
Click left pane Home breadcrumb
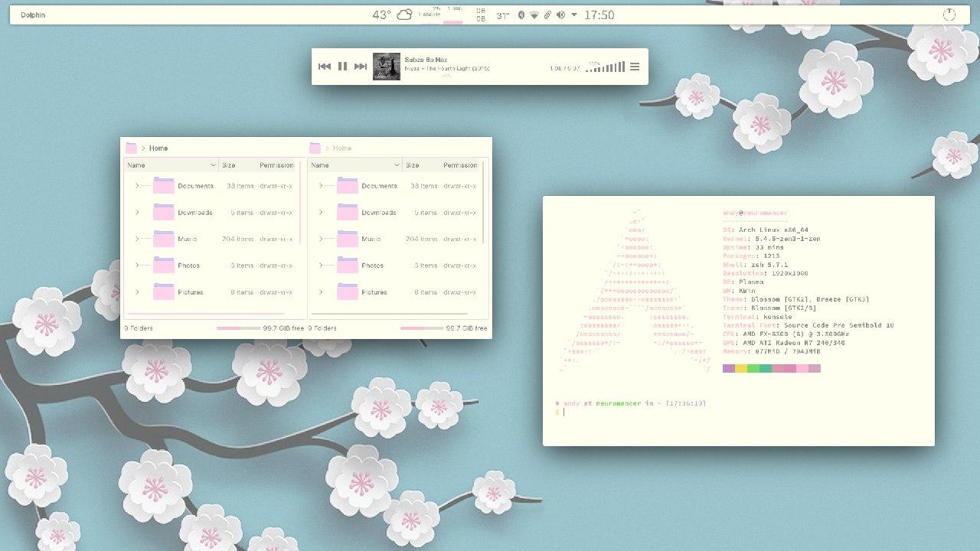point(158,148)
